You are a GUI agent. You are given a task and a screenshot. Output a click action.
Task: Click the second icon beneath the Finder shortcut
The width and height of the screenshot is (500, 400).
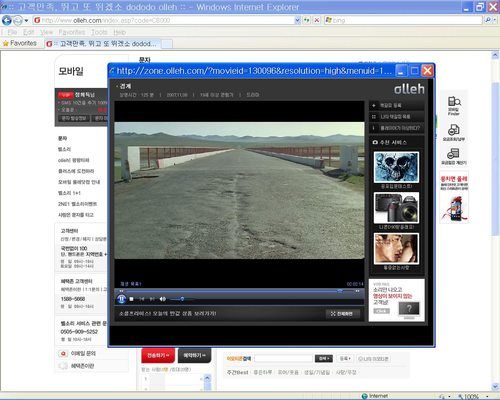[454, 132]
